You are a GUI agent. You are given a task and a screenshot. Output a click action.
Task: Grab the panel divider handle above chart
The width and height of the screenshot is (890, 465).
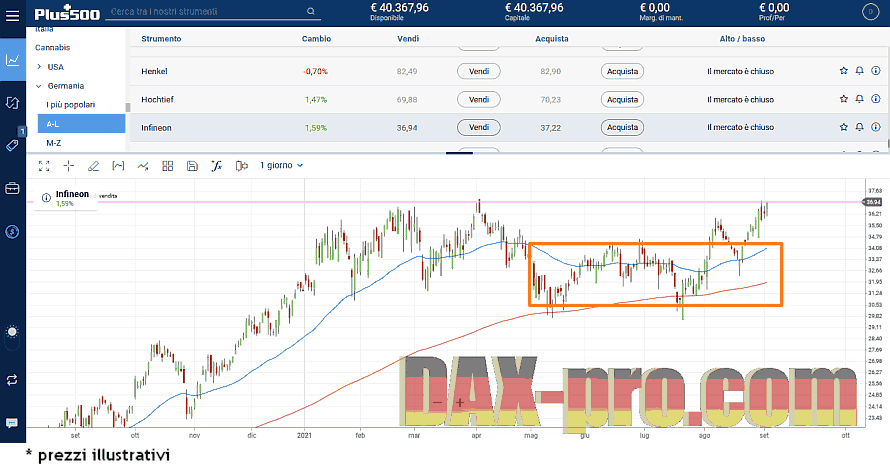coord(459,152)
